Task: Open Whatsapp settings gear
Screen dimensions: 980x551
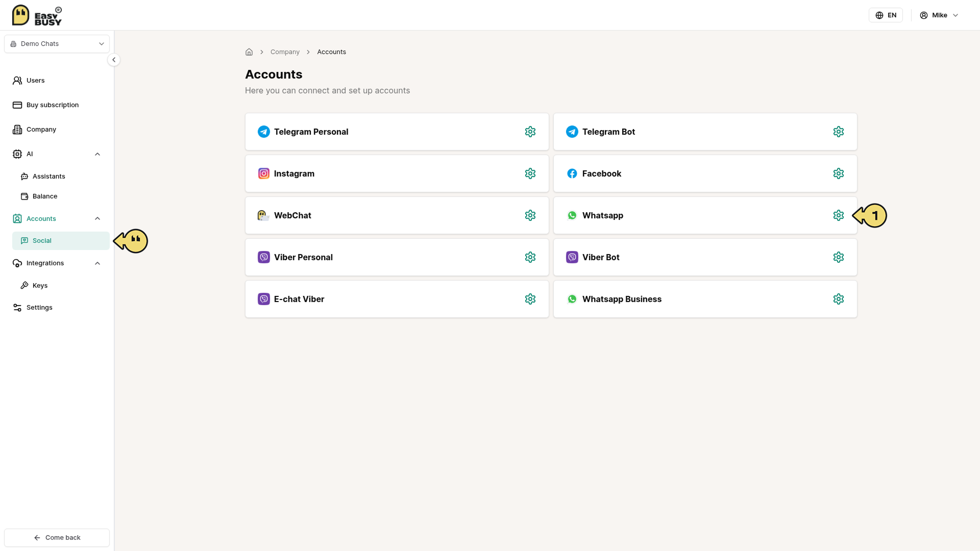Action: [x=839, y=215]
